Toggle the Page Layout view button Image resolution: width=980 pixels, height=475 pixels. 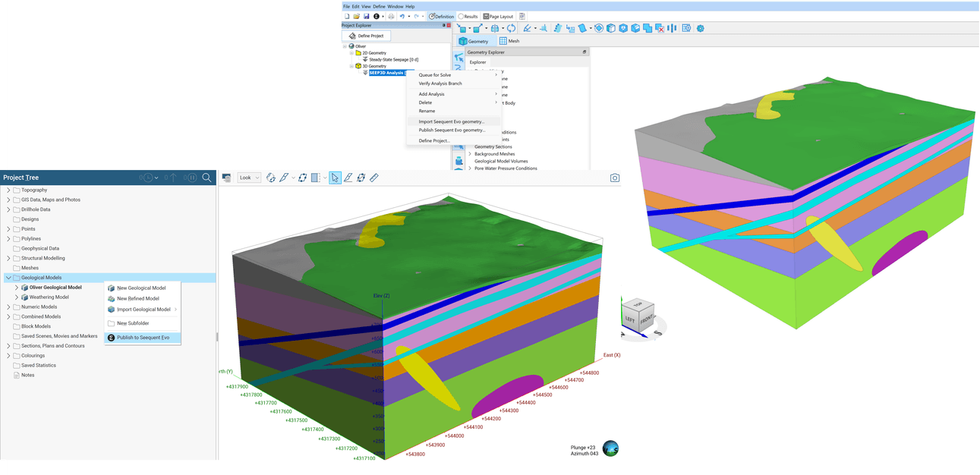tap(498, 16)
